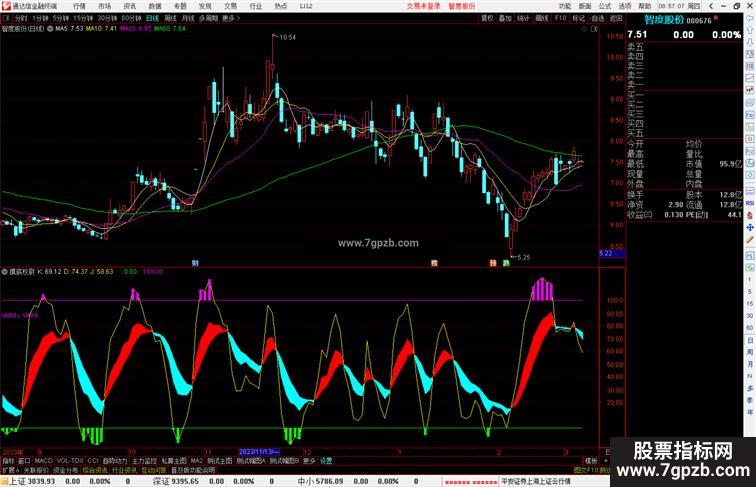Select the MA2 indicator tab
756x487 pixels.
pos(197,461)
